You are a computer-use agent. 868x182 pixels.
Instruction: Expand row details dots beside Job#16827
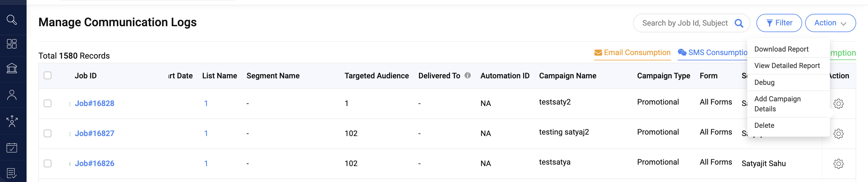70,134
